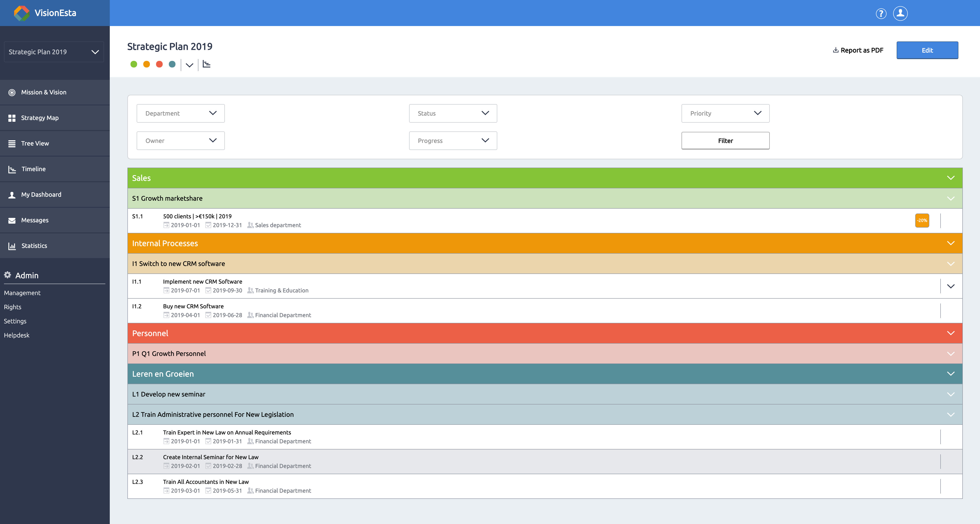Open the Department filter dropdown
The image size is (980, 524).
click(180, 113)
